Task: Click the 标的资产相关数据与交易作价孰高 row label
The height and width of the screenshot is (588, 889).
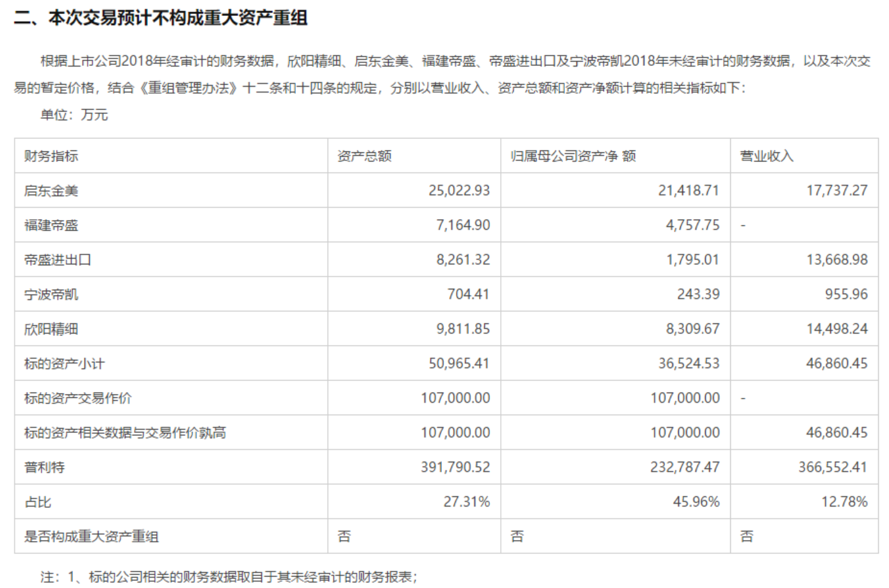Action: coord(125,432)
